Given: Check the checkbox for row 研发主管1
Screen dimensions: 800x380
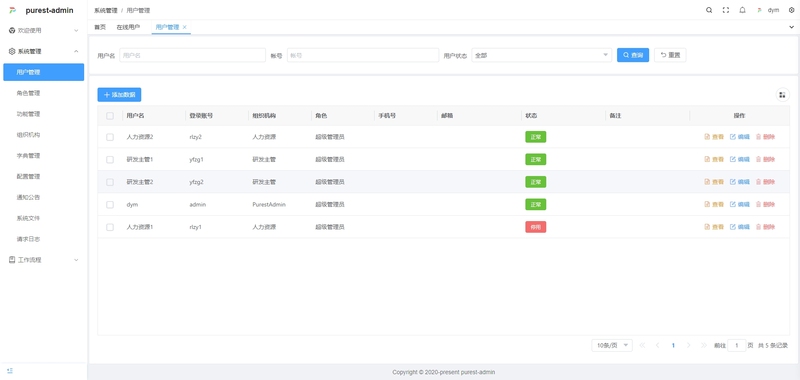Looking at the screenshot, I should 110,159.
